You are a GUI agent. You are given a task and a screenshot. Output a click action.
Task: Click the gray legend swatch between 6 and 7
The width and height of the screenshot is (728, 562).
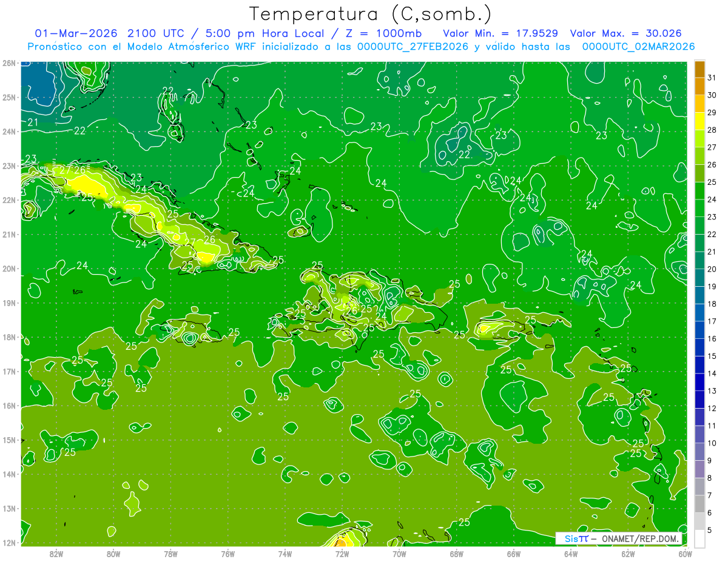coord(699,504)
